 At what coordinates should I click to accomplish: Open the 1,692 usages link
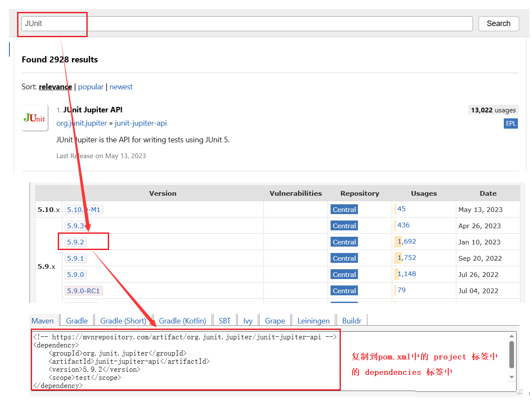[407, 241]
